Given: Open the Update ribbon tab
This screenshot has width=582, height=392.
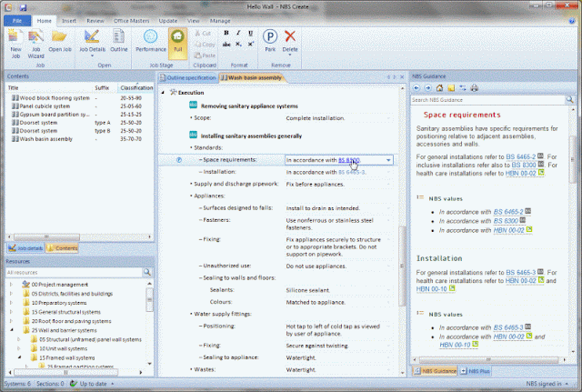Looking at the screenshot, I should tap(168, 21).
